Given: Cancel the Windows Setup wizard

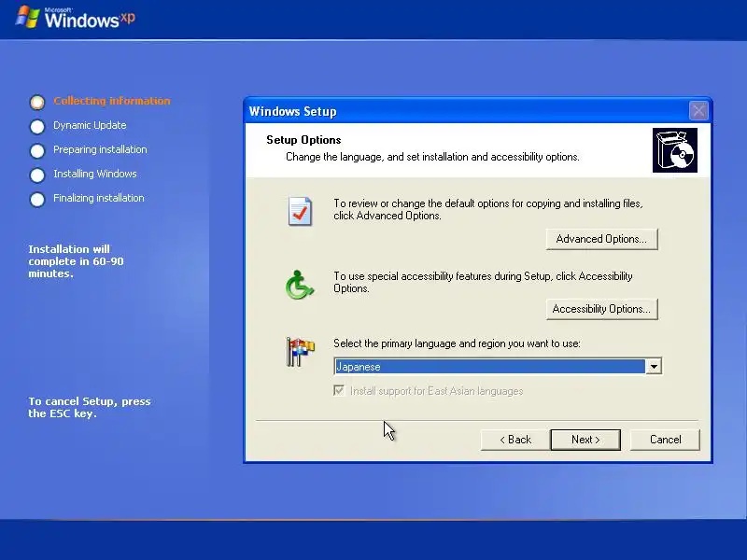Looking at the screenshot, I should (x=665, y=440).
